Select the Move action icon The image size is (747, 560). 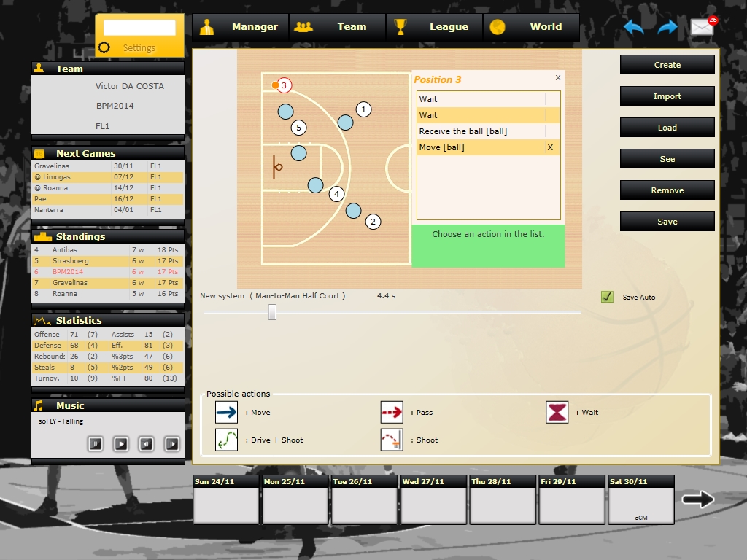point(226,412)
